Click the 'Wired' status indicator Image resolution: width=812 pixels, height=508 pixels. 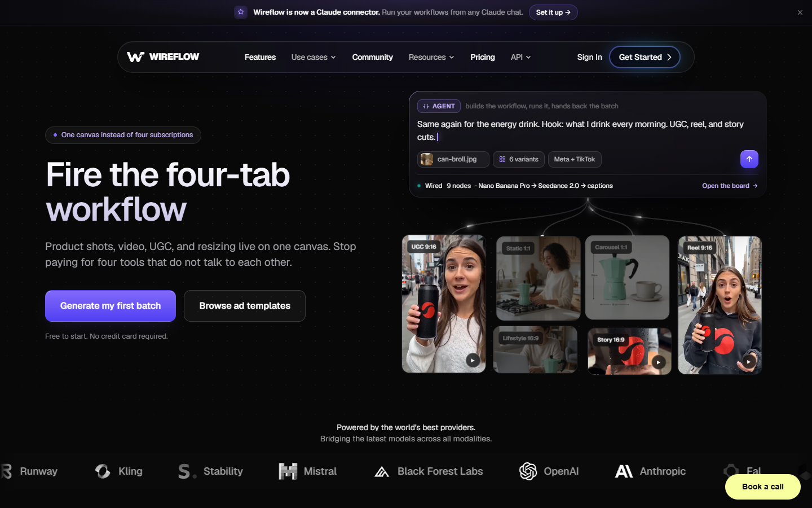coord(430,186)
